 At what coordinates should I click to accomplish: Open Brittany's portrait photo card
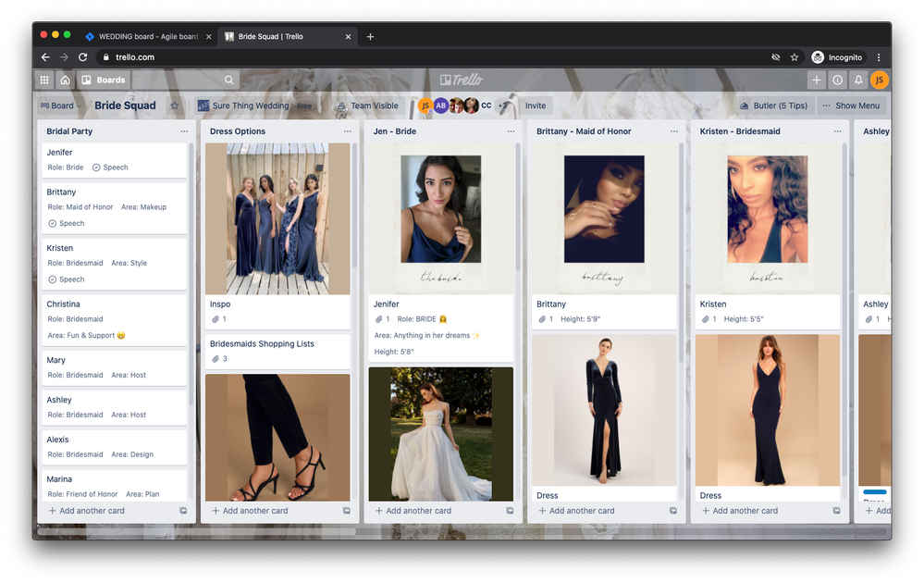click(604, 218)
